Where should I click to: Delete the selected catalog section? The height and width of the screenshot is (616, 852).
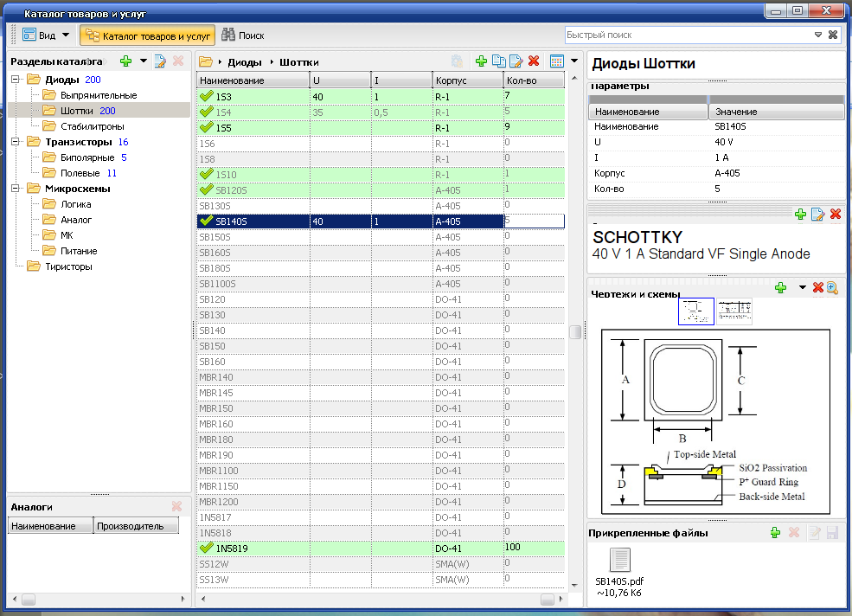click(x=178, y=61)
